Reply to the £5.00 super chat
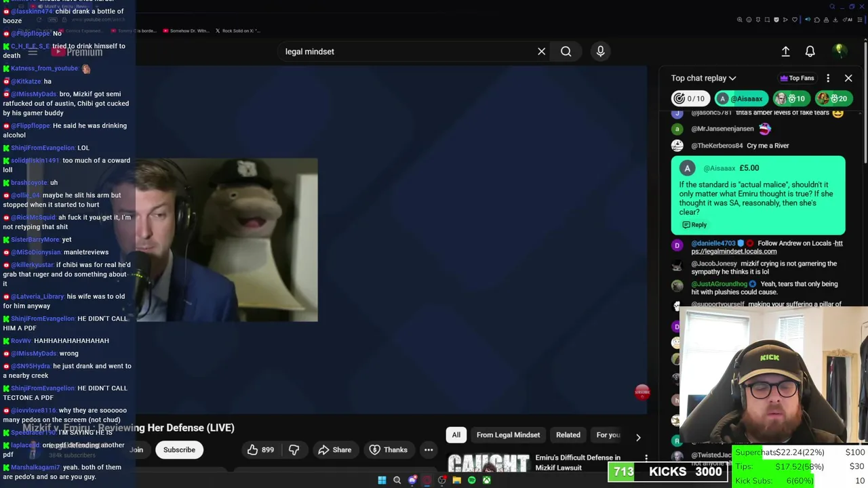This screenshot has height=488, width=868. click(x=694, y=224)
